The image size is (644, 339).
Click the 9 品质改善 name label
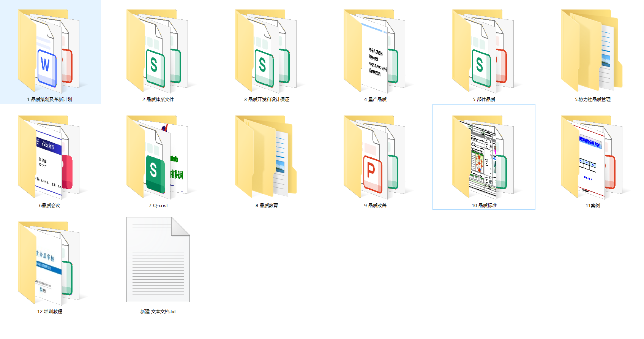375,206
